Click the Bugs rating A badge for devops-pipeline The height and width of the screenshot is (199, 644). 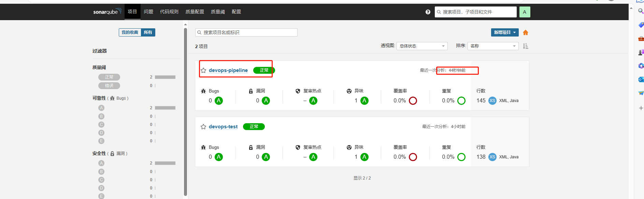tap(219, 101)
